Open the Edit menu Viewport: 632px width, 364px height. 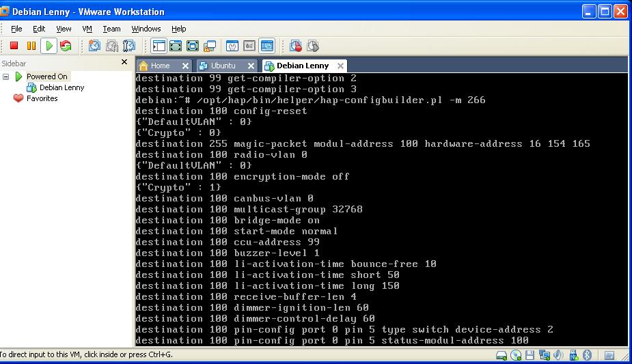pos(39,29)
